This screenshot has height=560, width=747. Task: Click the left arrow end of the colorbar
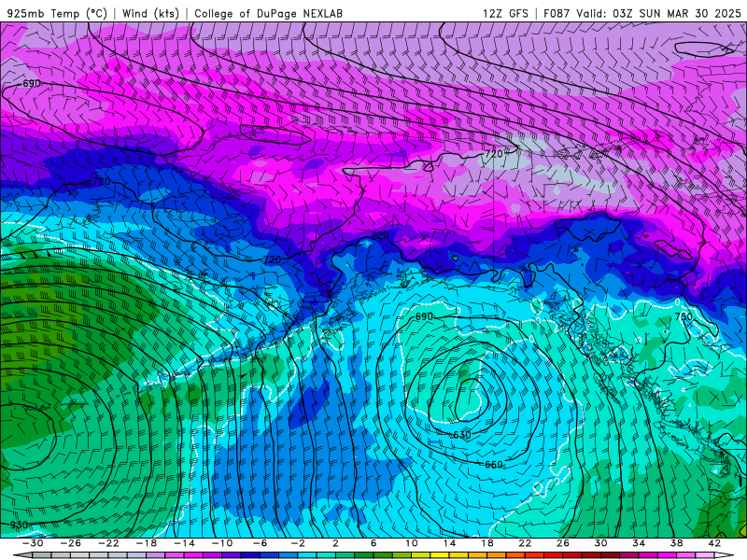[x=22, y=556]
